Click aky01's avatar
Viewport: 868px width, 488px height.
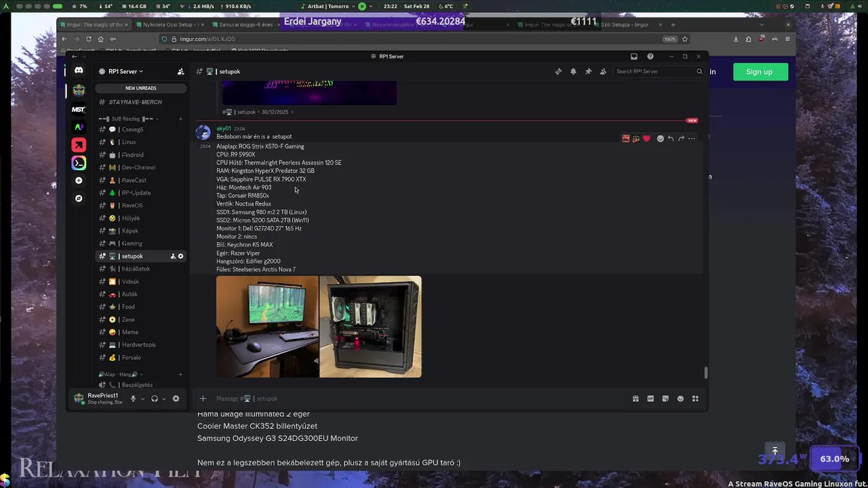pos(203,132)
